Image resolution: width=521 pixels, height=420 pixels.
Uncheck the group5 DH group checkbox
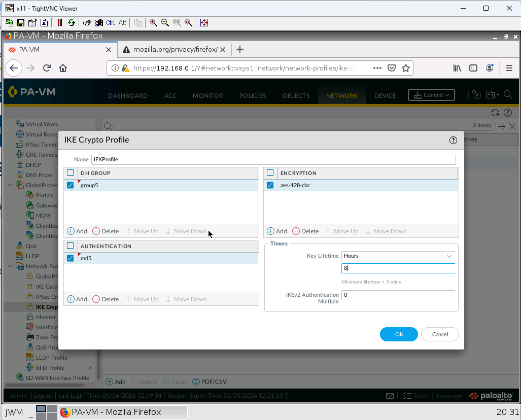coord(71,185)
